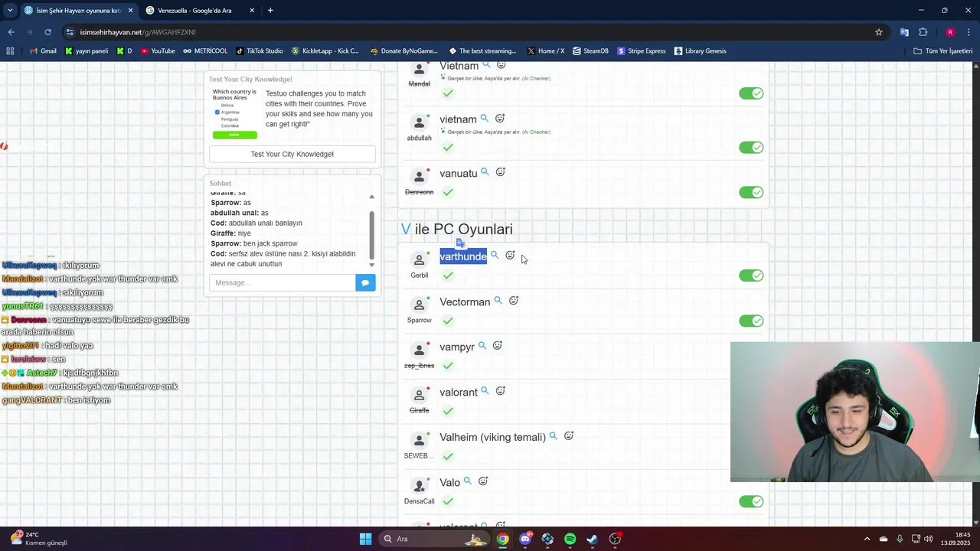The height and width of the screenshot is (551, 980).
Task: Open a new browser tab
Action: click(270, 11)
